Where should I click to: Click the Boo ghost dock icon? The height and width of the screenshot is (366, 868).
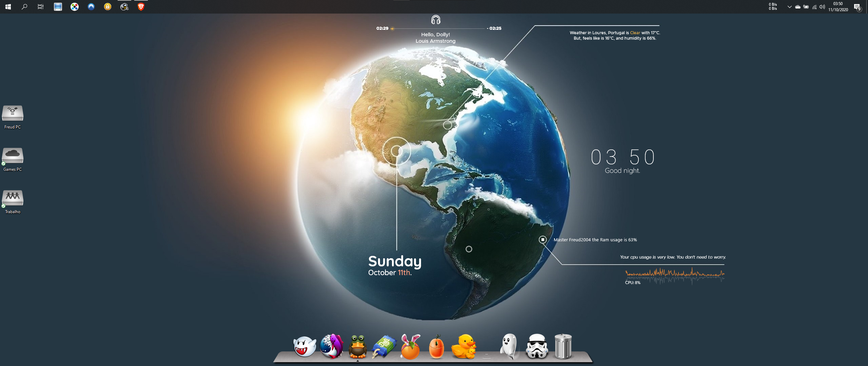(x=304, y=346)
